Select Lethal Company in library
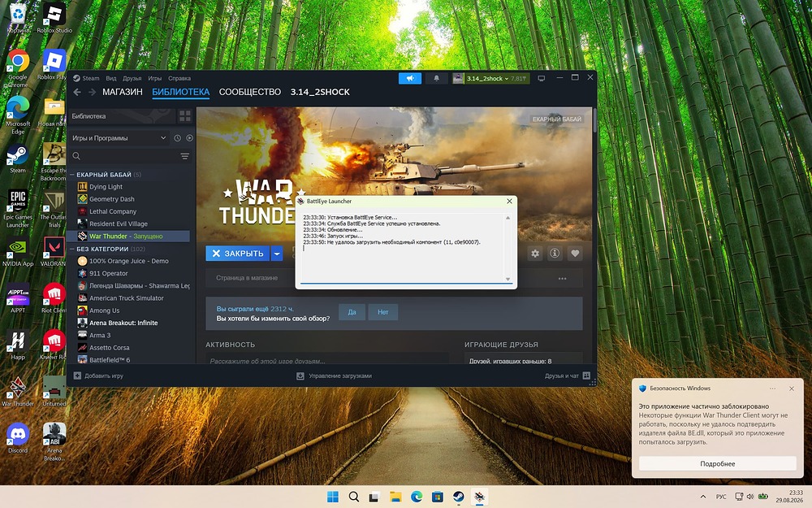Screen dimensions: 812x508 [113, 211]
